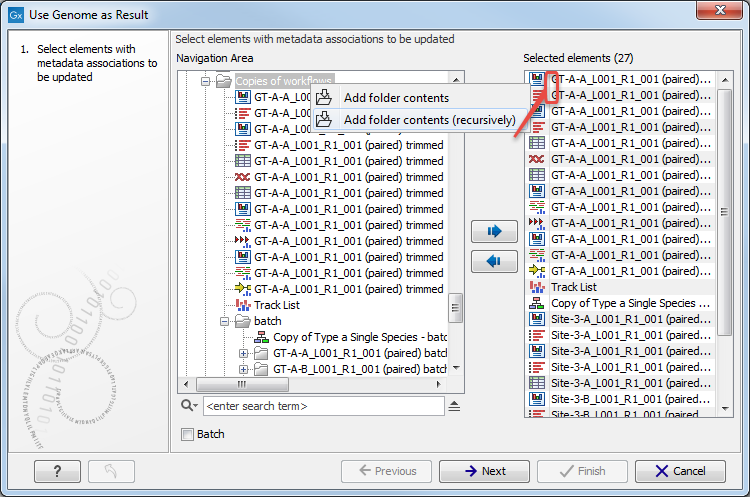Choose Add folder contents from context menu
Image resolution: width=750 pixels, height=497 pixels.
coord(396,98)
